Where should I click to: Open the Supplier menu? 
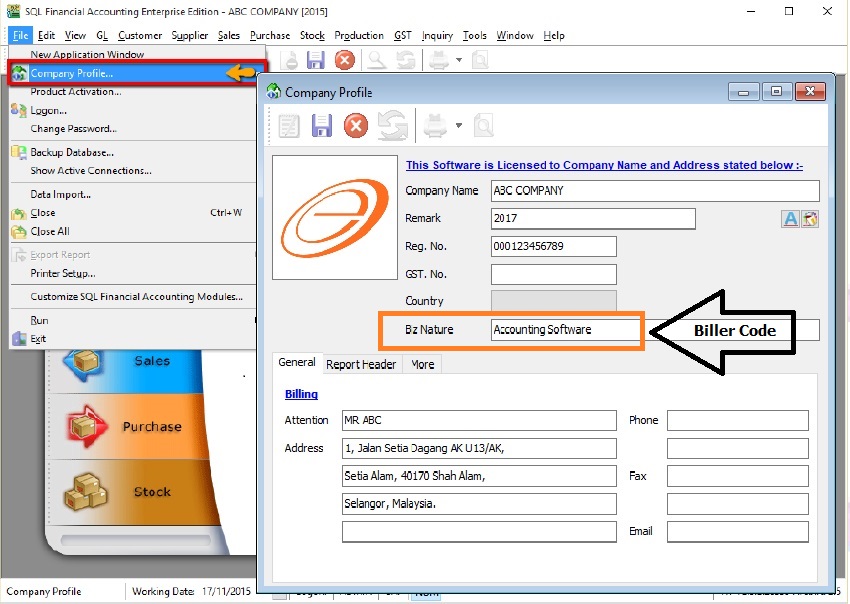click(190, 35)
